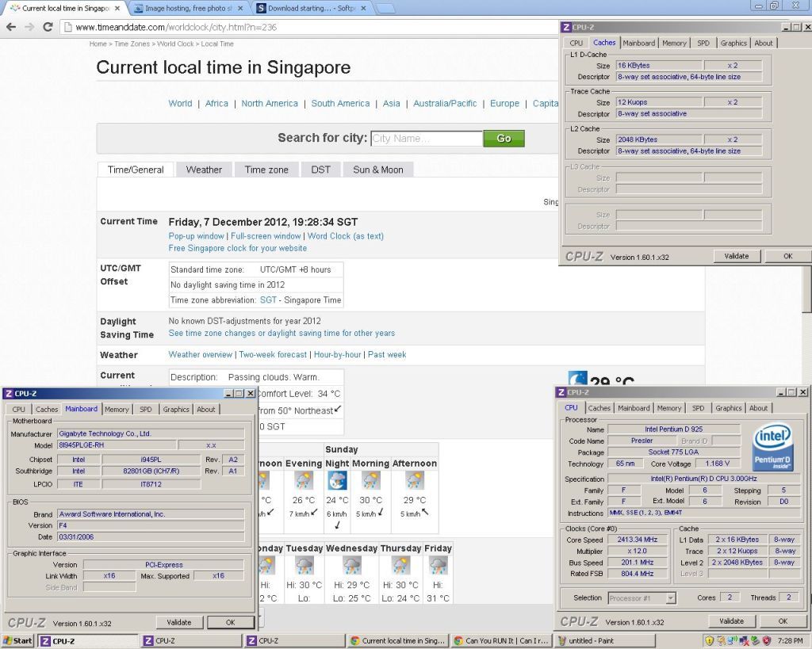Click Sunday Night weather icon
This screenshot has height=649, width=812.
(337, 481)
